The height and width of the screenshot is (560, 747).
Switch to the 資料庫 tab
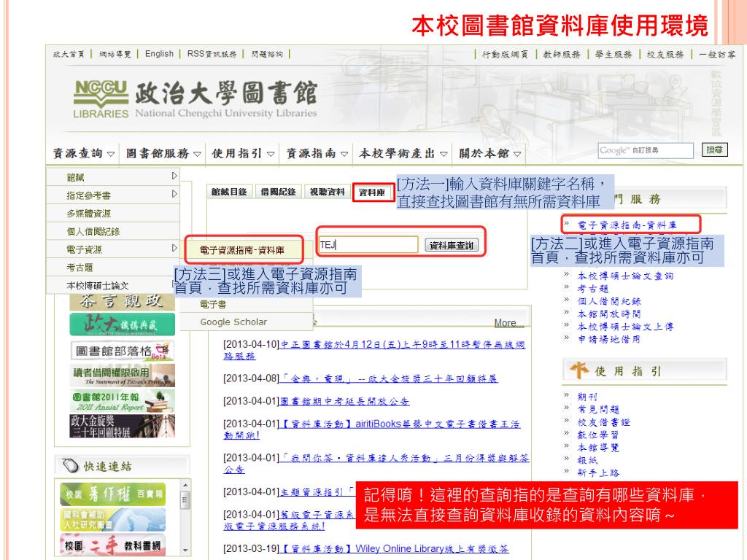[372, 192]
